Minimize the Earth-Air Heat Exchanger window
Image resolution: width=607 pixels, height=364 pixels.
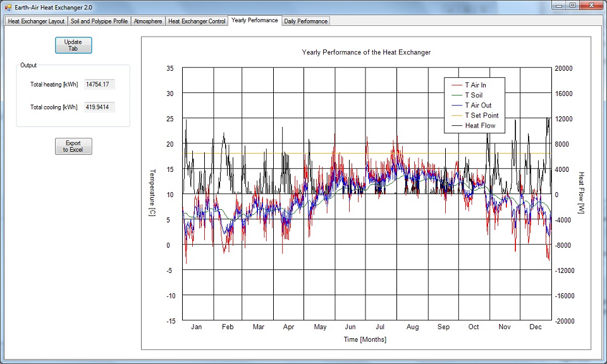(x=559, y=6)
